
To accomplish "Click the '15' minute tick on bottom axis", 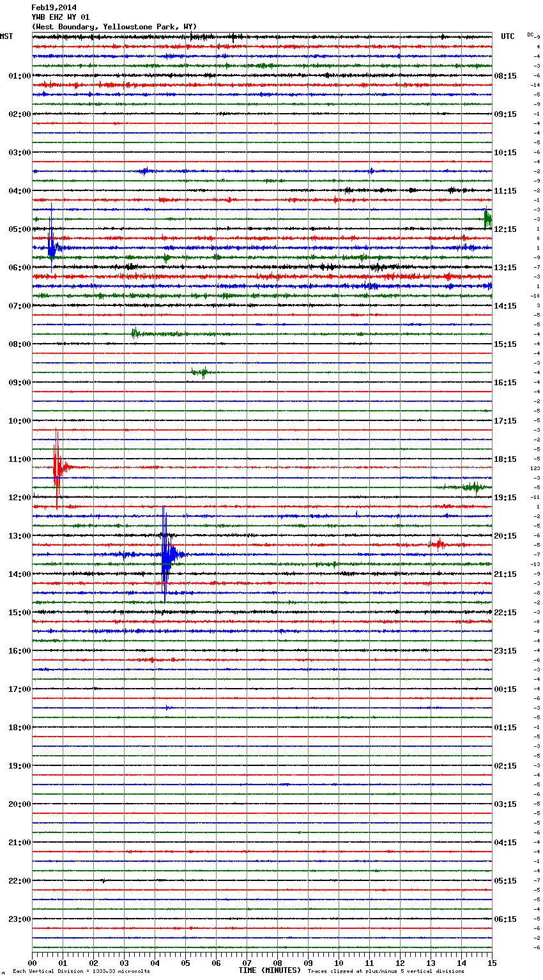I will 491,963.
